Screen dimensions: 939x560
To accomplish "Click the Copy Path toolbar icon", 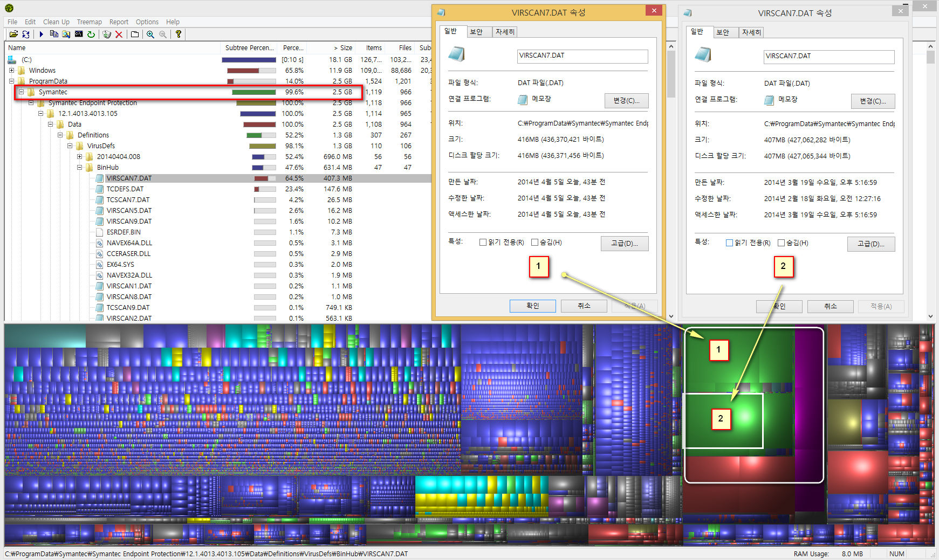I will (54, 34).
